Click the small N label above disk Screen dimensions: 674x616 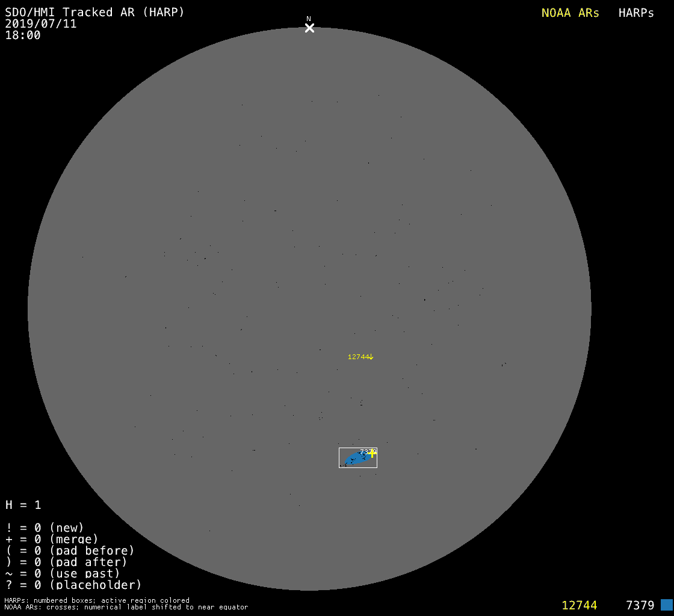pyautogui.click(x=309, y=19)
